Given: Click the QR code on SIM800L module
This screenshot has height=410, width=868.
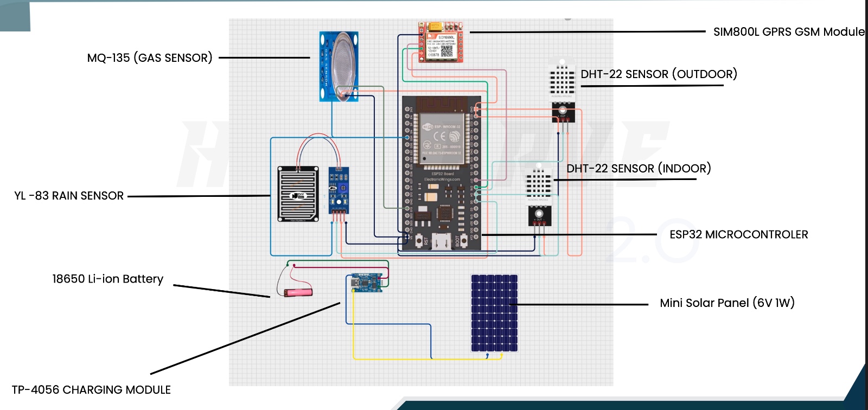Looking at the screenshot, I should (446, 51).
